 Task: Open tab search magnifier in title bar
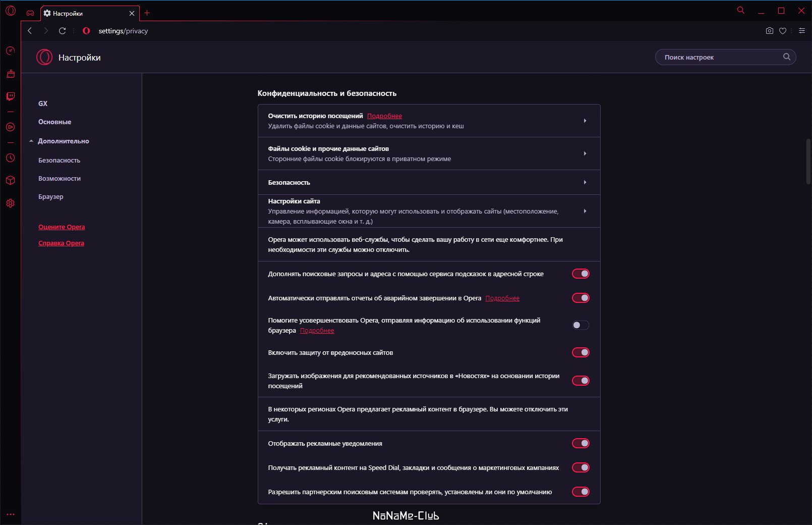[741, 10]
